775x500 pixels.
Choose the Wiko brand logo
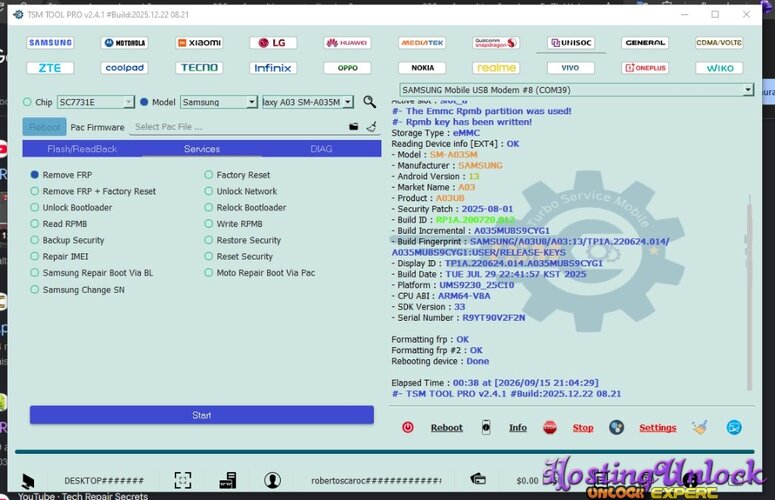click(719, 68)
